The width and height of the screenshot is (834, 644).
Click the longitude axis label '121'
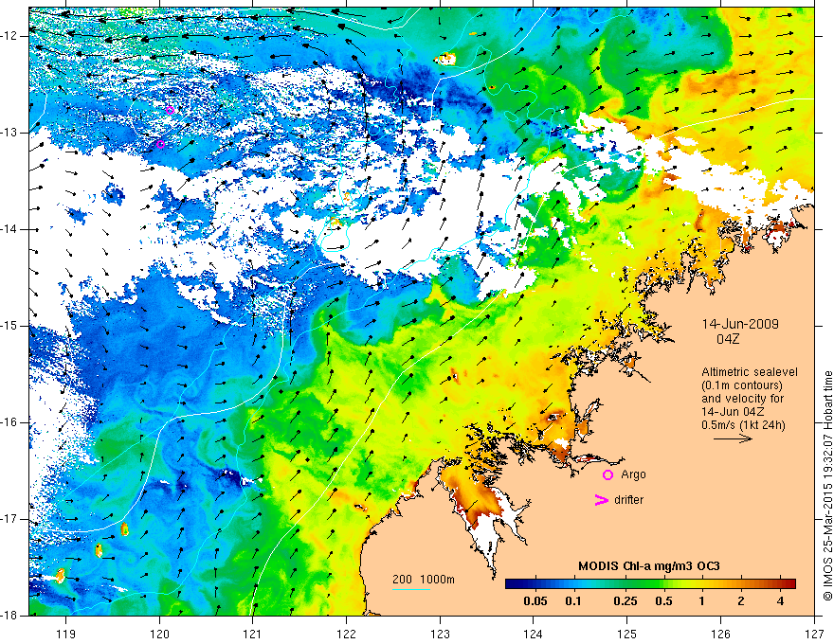pyautogui.click(x=253, y=635)
